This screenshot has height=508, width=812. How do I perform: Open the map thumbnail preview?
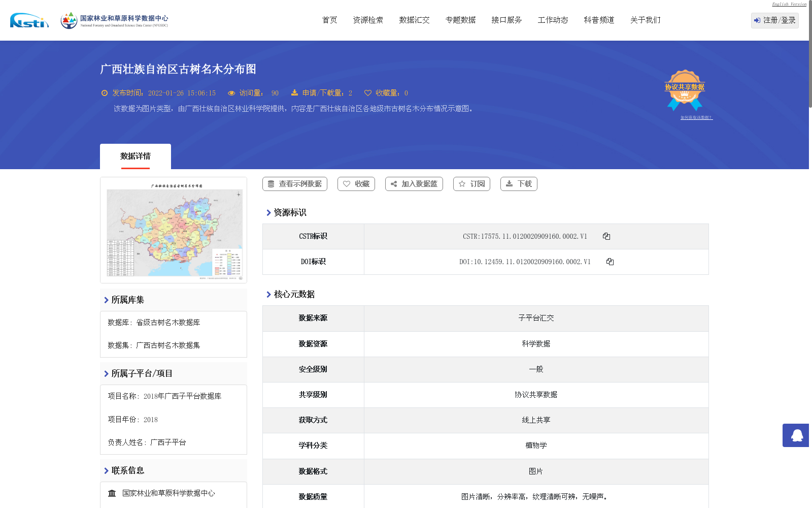[x=174, y=230]
